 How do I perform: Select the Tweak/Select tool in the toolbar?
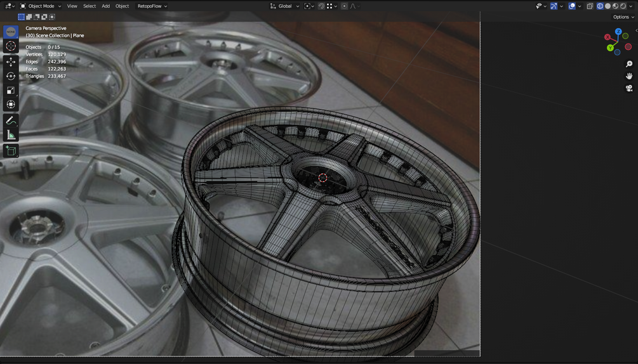(x=11, y=32)
